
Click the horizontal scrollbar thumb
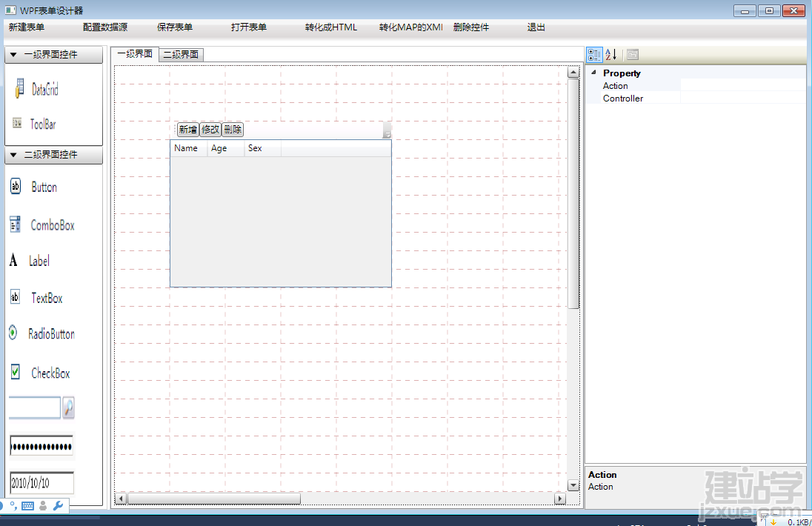point(214,499)
